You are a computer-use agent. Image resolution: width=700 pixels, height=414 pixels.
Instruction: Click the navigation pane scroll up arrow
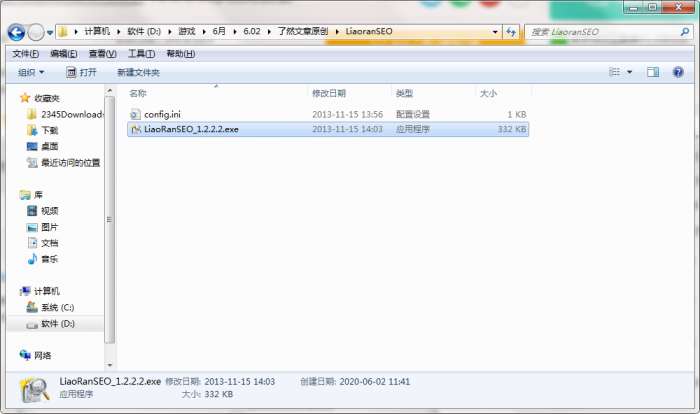(110, 91)
